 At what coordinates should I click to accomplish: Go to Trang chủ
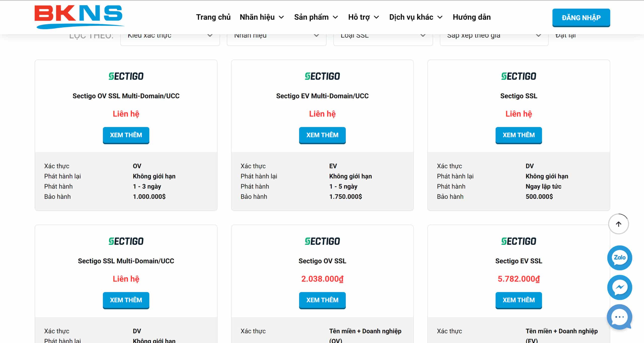pyautogui.click(x=213, y=17)
